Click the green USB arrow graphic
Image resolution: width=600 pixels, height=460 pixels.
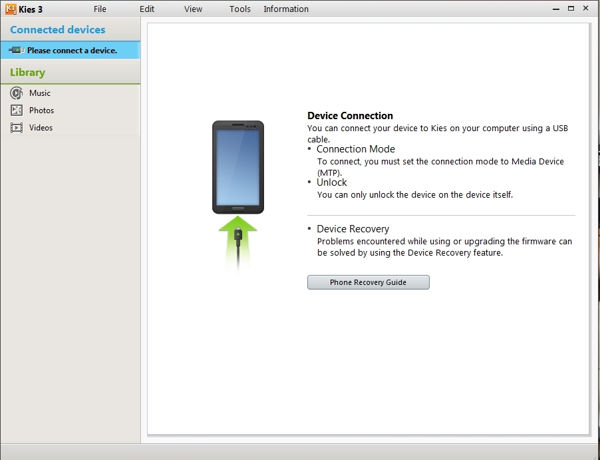coord(238,238)
